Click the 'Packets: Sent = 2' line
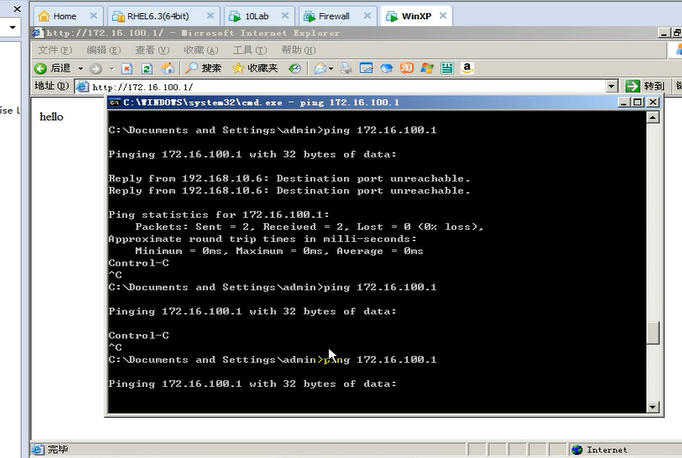The width and height of the screenshot is (682, 458). coord(309,227)
